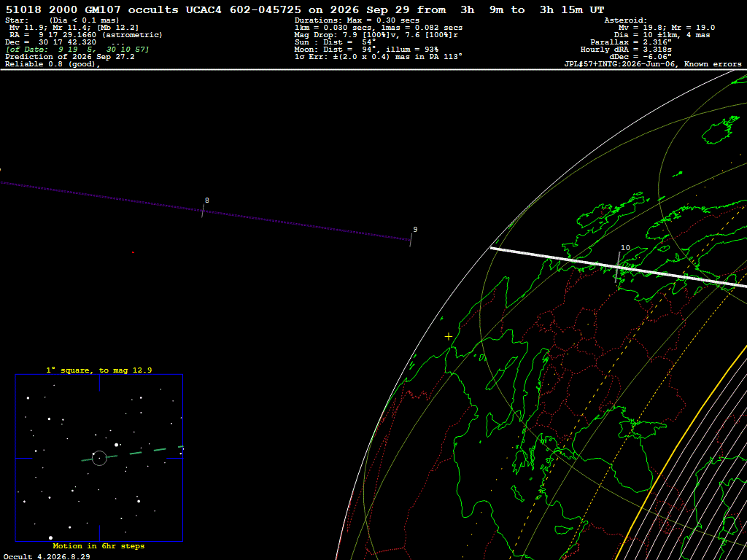Viewport: 747px width, 560px height.
Task: Click the small red dot below the path
Action: [x=133, y=252]
